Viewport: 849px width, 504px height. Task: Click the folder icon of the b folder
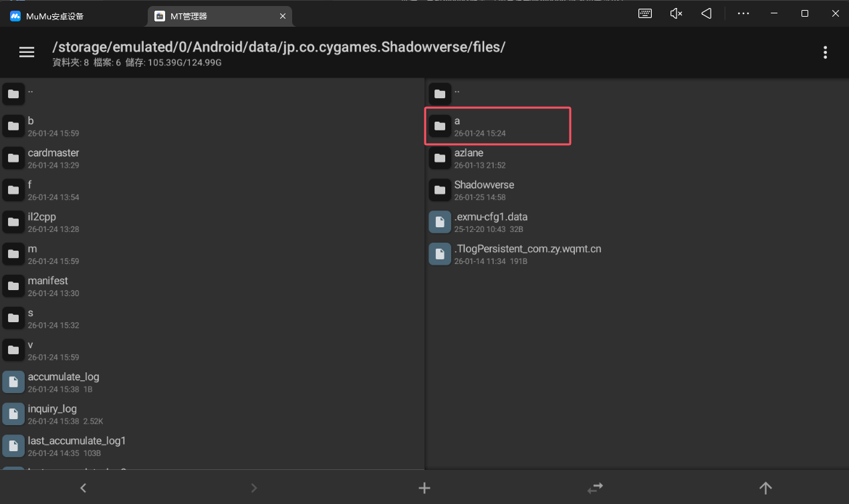coord(13,126)
